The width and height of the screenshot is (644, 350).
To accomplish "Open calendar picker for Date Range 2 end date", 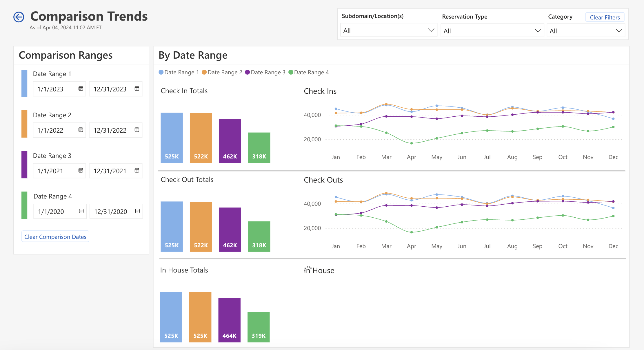I will point(137,130).
